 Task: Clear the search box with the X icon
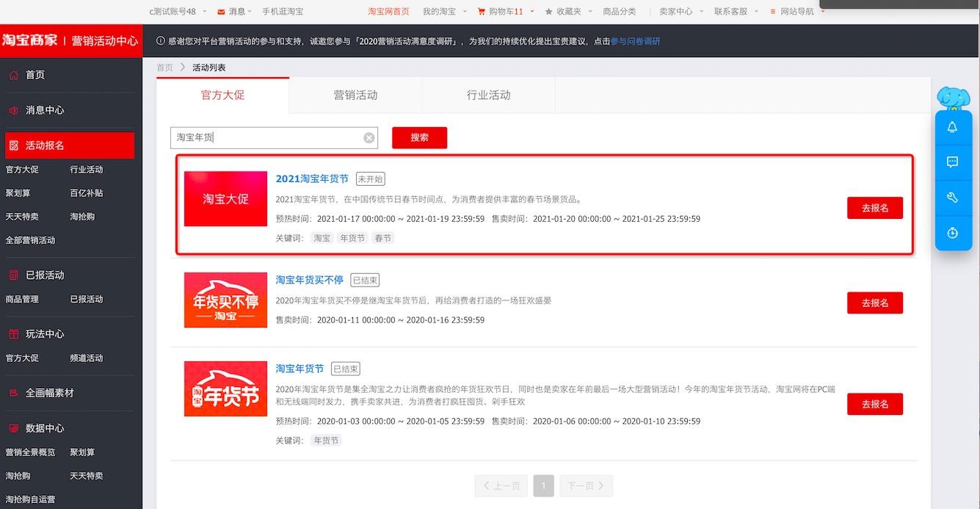pos(369,138)
